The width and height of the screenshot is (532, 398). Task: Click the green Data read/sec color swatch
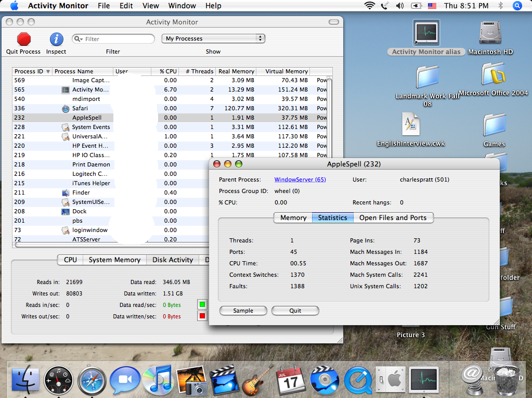click(202, 304)
